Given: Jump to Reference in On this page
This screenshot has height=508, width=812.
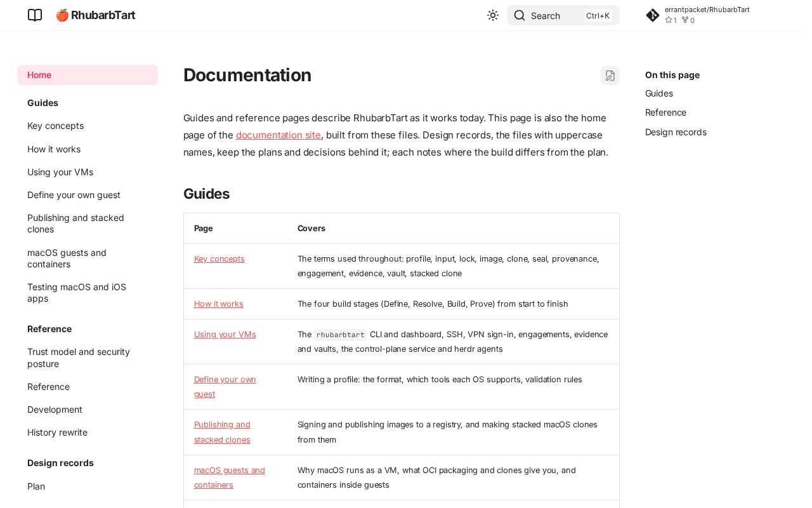Looking at the screenshot, I should coord(665,112).
